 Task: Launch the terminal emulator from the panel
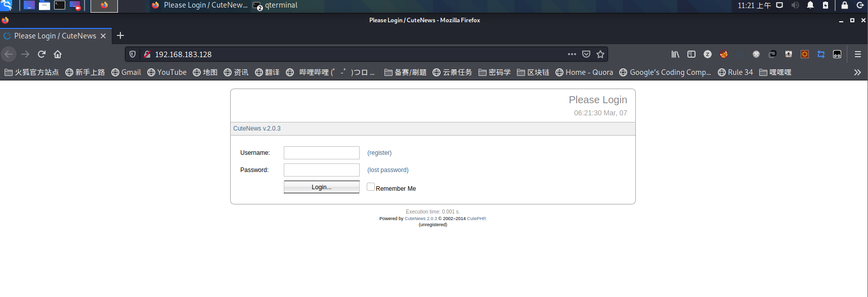(x=60, y=6)
